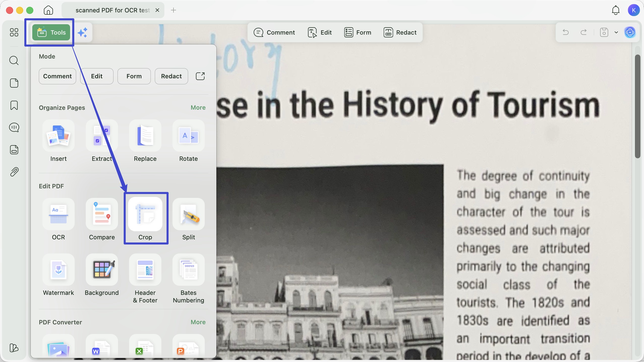Click the Save icon

[604, 32]
